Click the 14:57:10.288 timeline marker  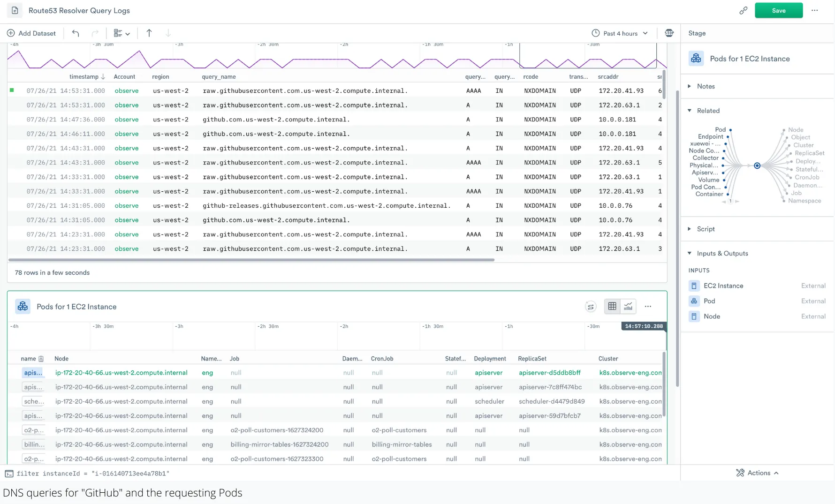pos(644,326)
